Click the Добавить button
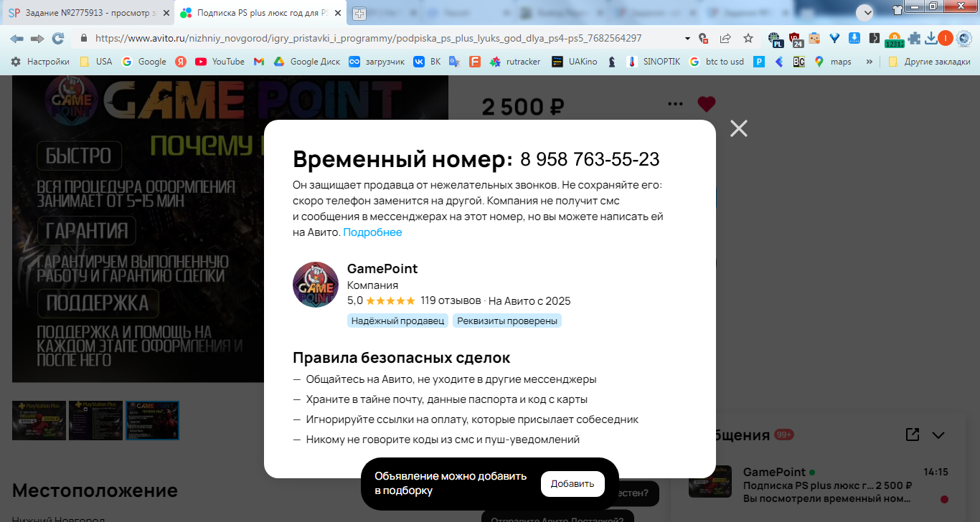The height and width of the screenshot is (522, 980). 573,484
